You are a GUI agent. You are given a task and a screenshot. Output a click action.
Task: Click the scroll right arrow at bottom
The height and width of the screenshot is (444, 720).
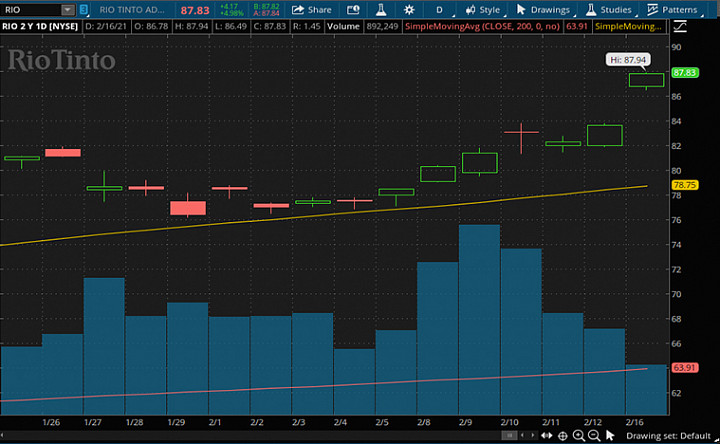[x=533, y=435]
